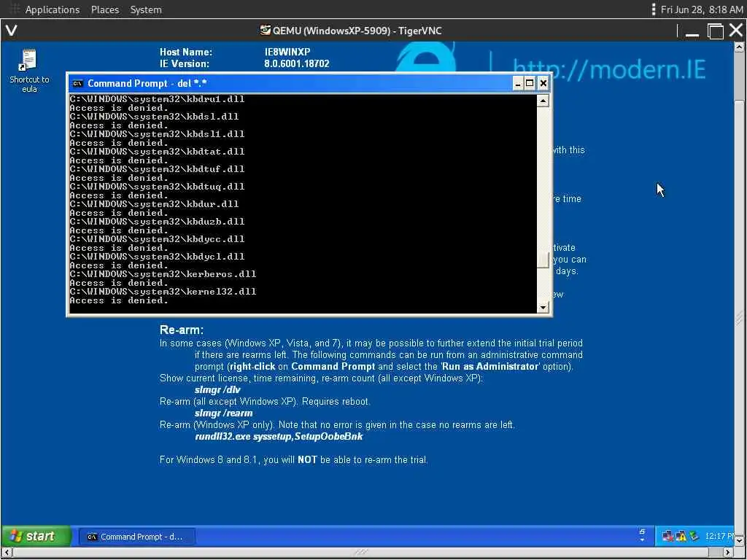The image size is (747, 560).
Task: Click the kbdtuf.dll path line
Action: point(158,169)
